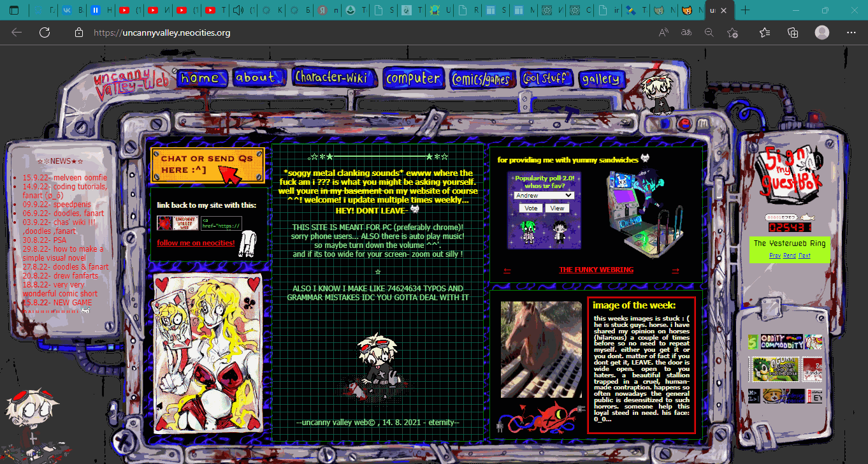Image resolution: width=868 pixels, height=464 pixels.
Task: Click the browser profile avatar icon
Action: coord(822,33)
